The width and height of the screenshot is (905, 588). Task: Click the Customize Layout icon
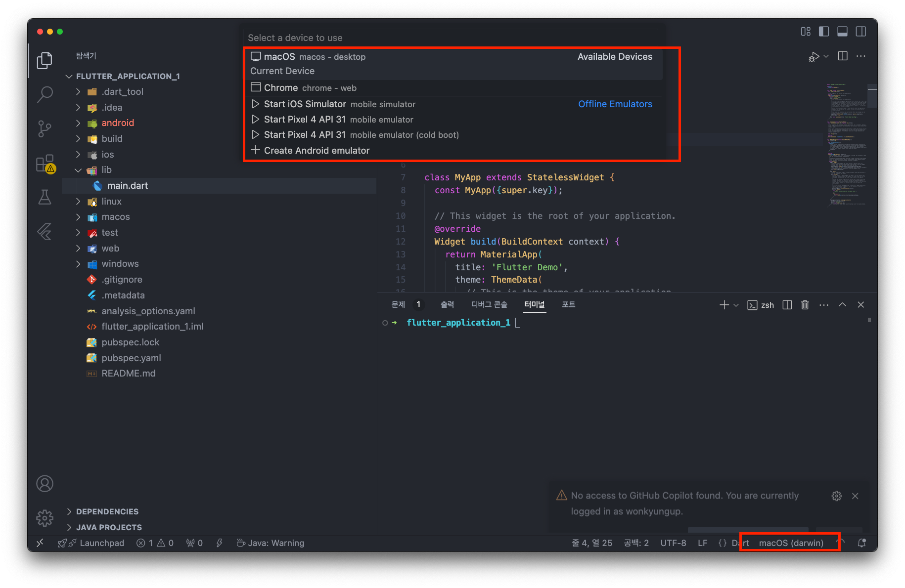coord(806,32)
